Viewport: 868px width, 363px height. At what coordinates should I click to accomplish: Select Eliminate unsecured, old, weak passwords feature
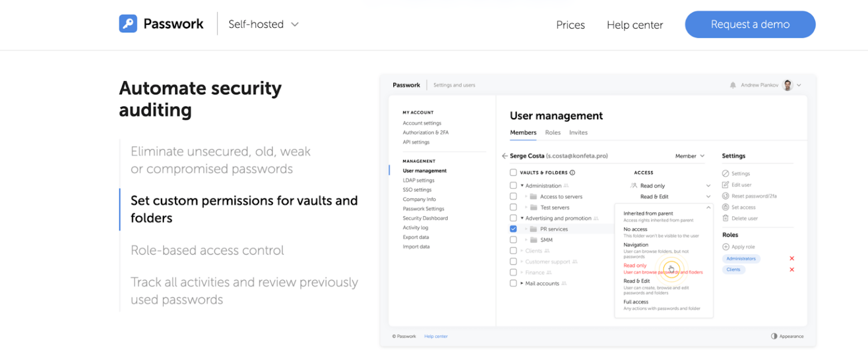click(221, 160)
